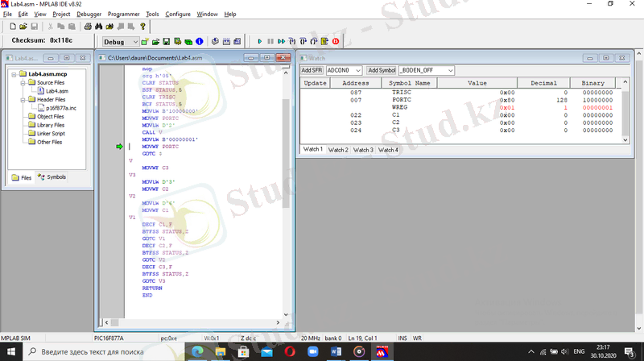
Task: Open the Configure menu
Action: (x=178, y=15)
